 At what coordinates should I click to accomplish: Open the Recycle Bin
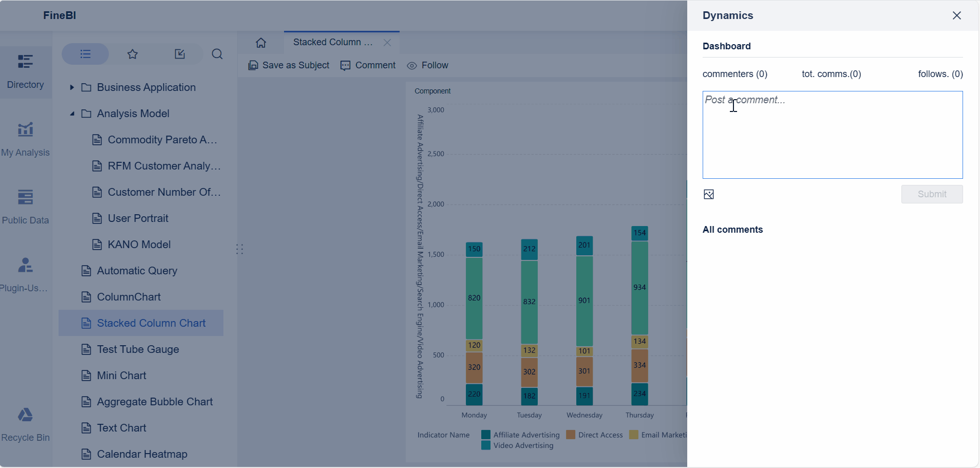click(x=25, y=425)
